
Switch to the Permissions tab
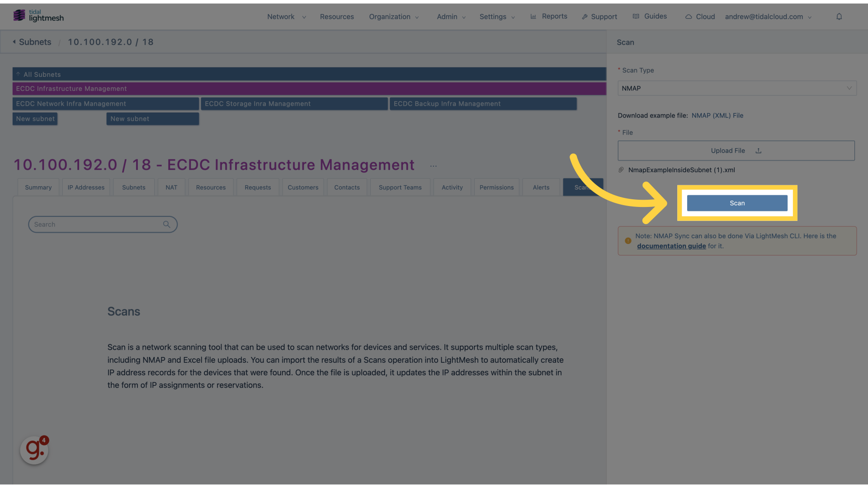tap(496, 188)
